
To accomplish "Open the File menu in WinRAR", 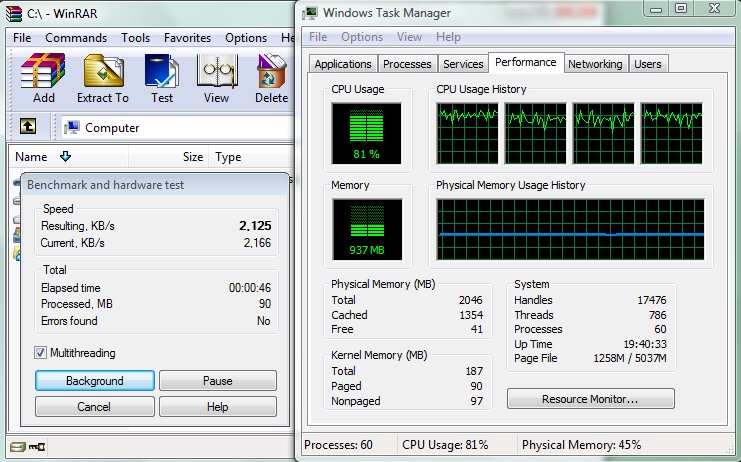I will [x=22, y=38].
